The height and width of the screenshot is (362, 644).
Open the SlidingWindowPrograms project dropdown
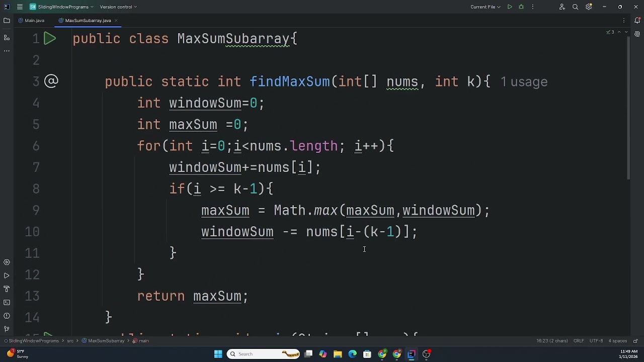(x=61, y=7)
